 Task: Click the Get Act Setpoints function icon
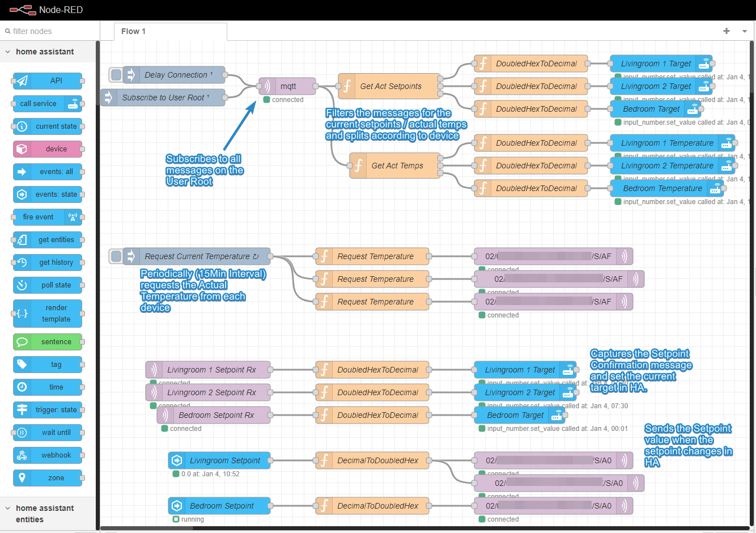(347, 86)
